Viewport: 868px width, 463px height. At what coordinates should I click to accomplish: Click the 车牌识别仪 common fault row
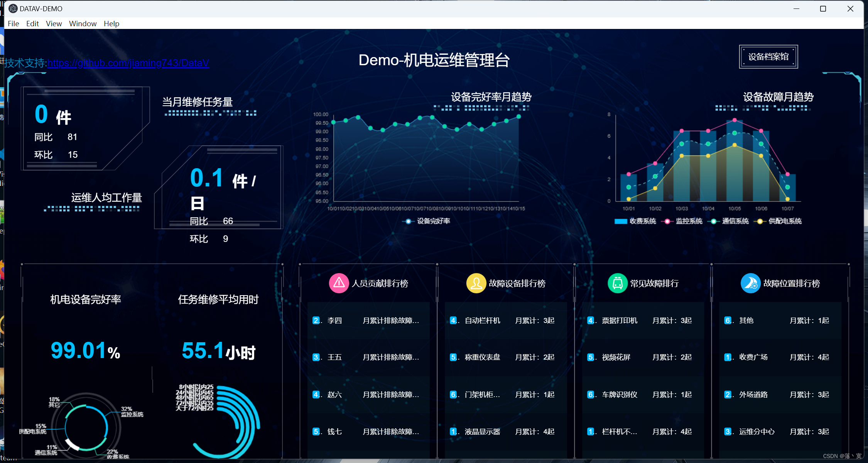click(643, 395)
